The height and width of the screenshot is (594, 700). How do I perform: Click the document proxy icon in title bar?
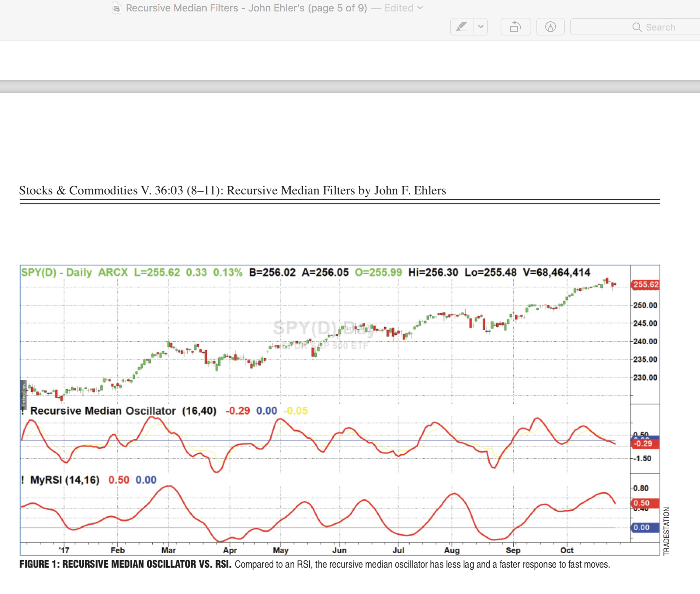[117, 8]
